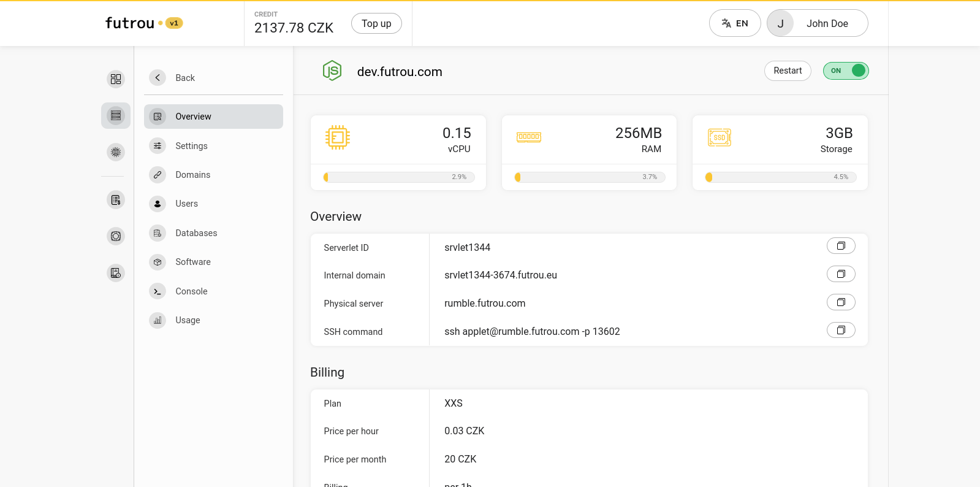Click the Price per hour label
980x487 pixels.
(x=351, y=431)
